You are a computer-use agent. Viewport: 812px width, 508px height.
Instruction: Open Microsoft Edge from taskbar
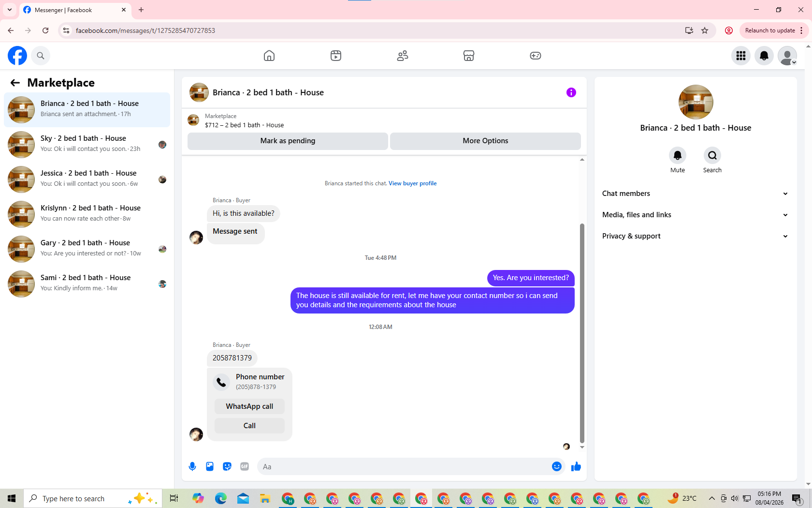221,498
